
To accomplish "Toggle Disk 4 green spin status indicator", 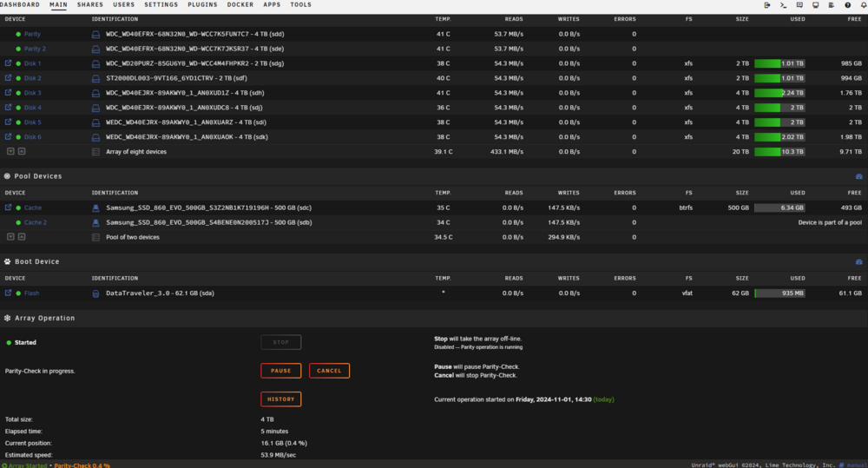I will [18, 108].
